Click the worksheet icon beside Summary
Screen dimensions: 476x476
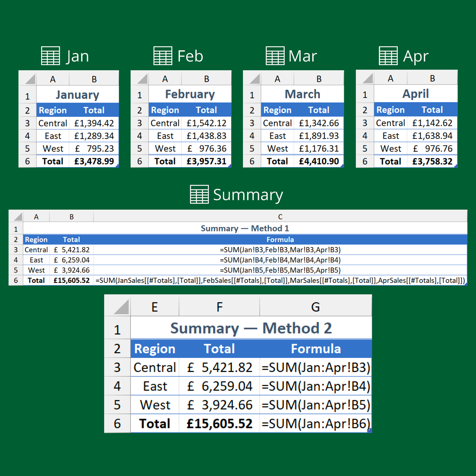(199, 194)
